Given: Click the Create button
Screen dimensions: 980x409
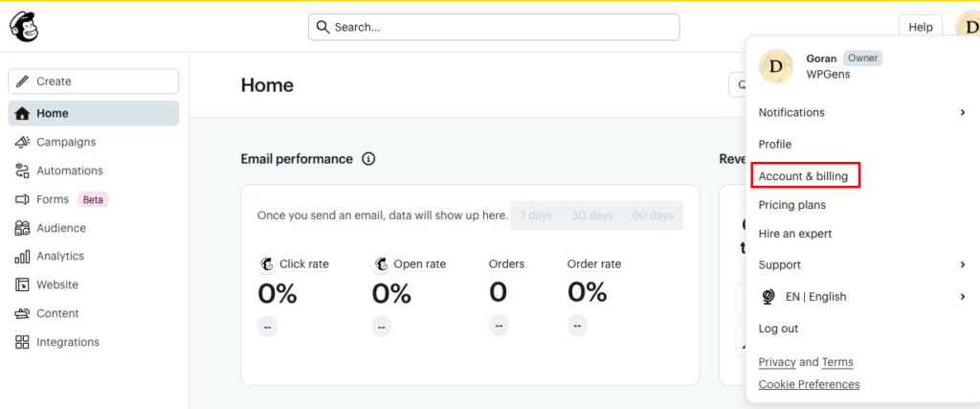Looking at the screenshot, I should pyautogui.click(x=93, y=81).
